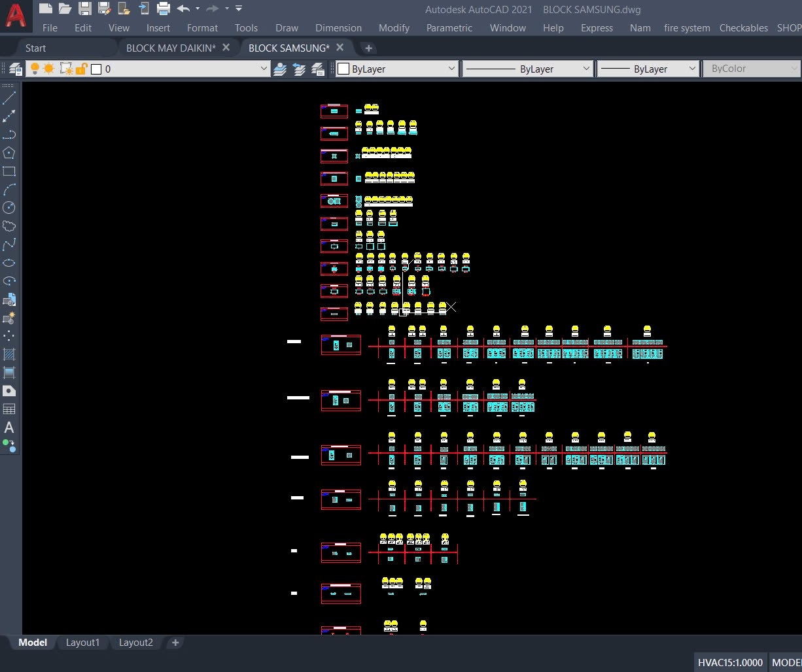
Task: Select the Rectangle tool
Action: pos(9,171)
